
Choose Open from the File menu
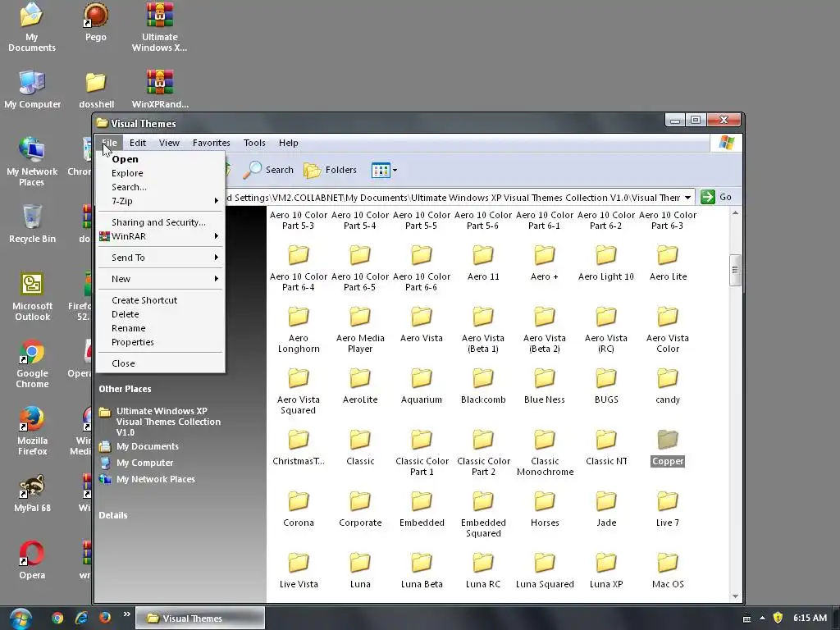[160, 159]
